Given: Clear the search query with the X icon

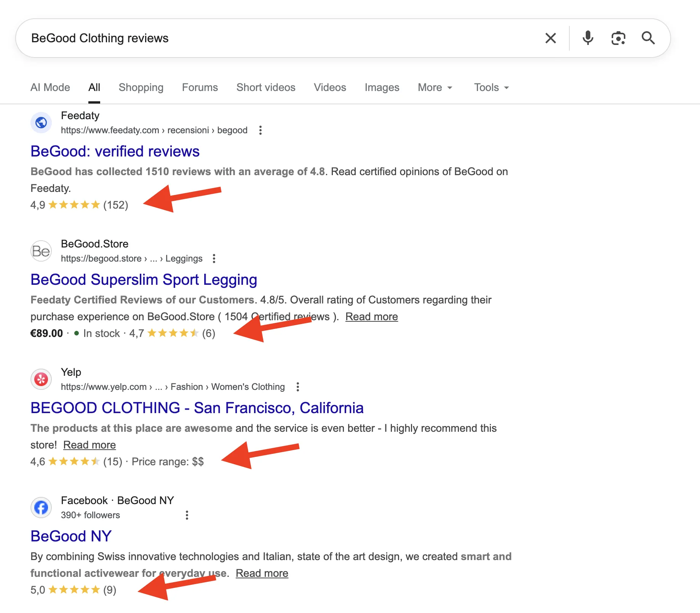Looking at the screenshot, I should pos(550,38).
